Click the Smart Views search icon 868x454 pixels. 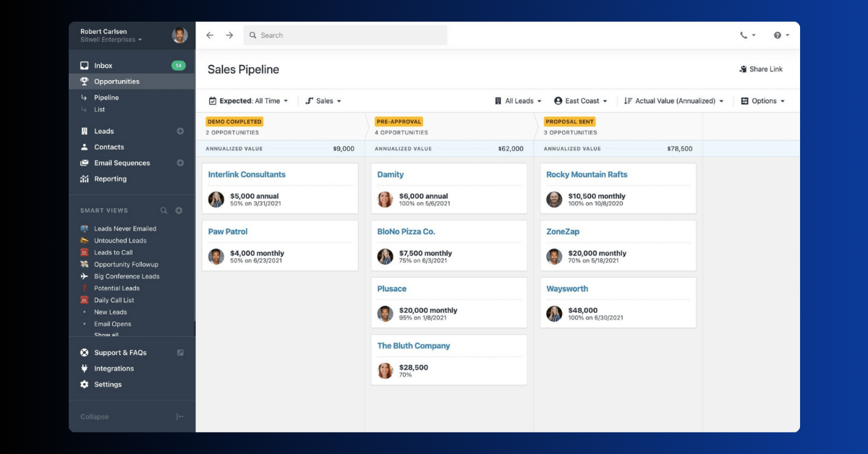coord(163,210)
